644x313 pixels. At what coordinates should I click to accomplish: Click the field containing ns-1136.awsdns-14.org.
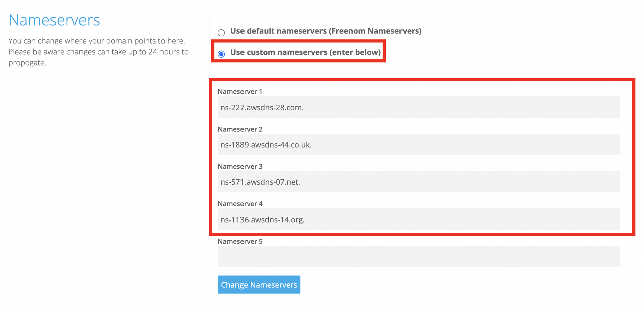coord(419,219)
